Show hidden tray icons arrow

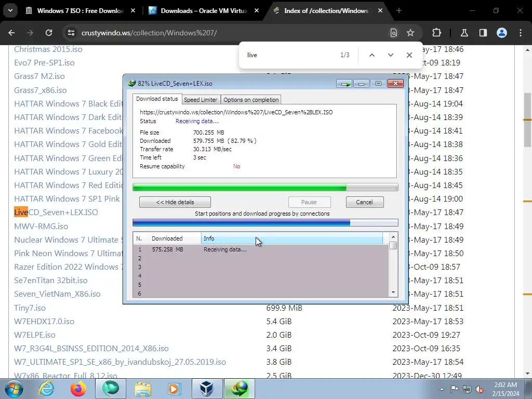[442, 389]
